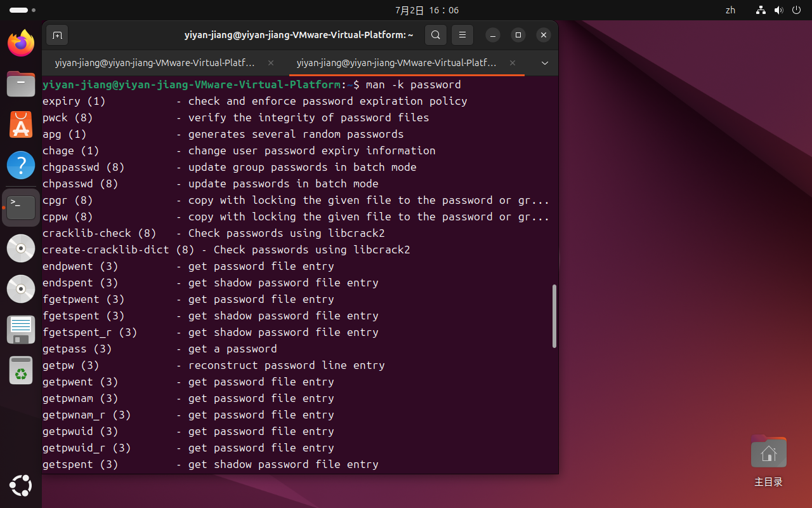This screenshot has height=508, width=812.
Task: Launch Ubuntu Software app center
Action: [x=21, y=124]
